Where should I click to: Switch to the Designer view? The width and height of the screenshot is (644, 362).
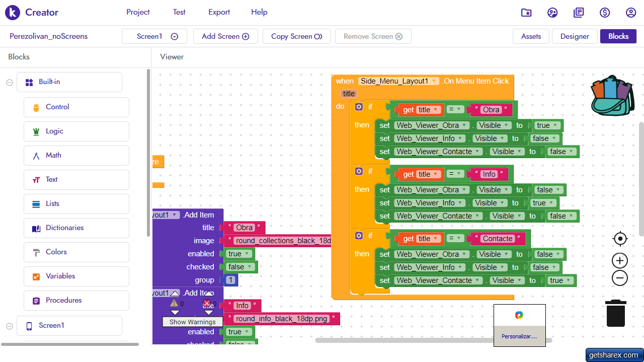pos(575,36)
